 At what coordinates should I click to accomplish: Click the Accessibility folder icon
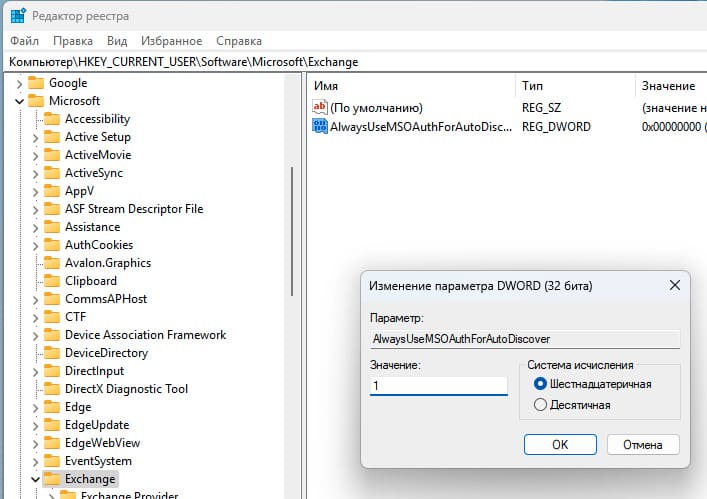52,119
